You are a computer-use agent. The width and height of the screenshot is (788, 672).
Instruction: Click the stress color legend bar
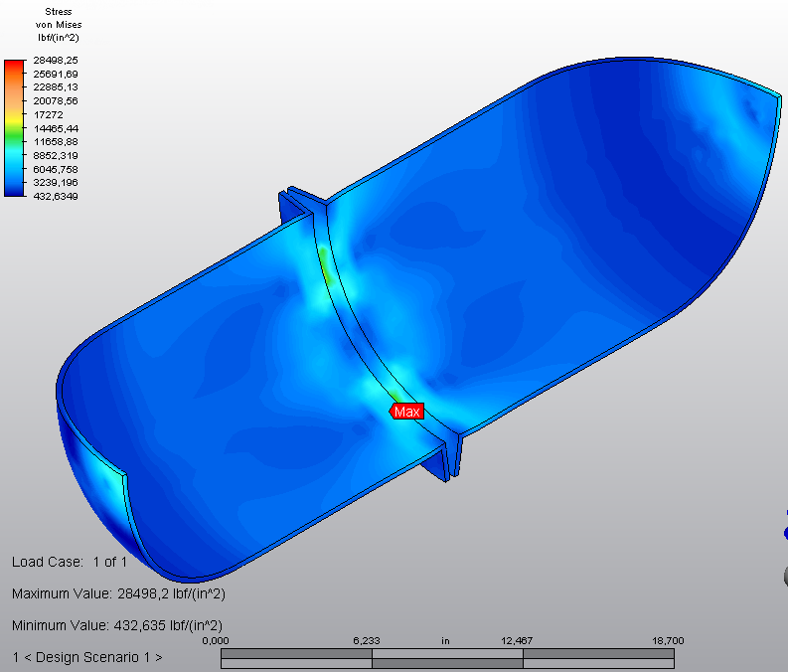(x=14, y=128)
